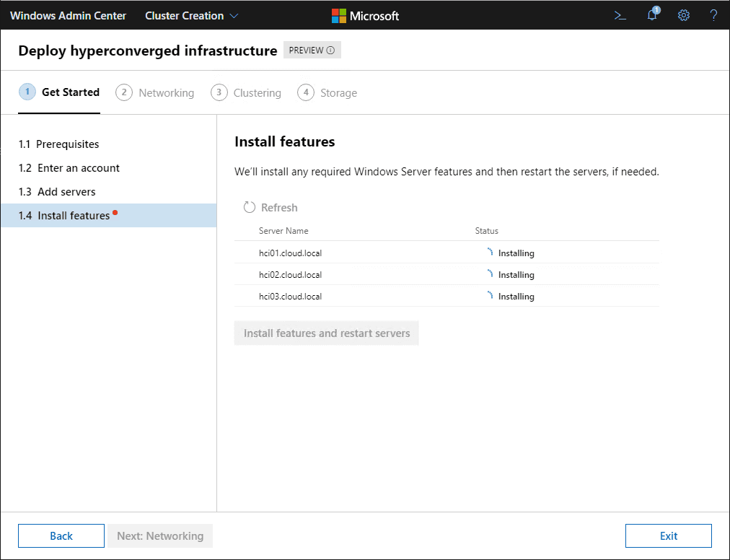Click Install features and restart servers
The width and height of the screenshot is (730, 560).
327,333
